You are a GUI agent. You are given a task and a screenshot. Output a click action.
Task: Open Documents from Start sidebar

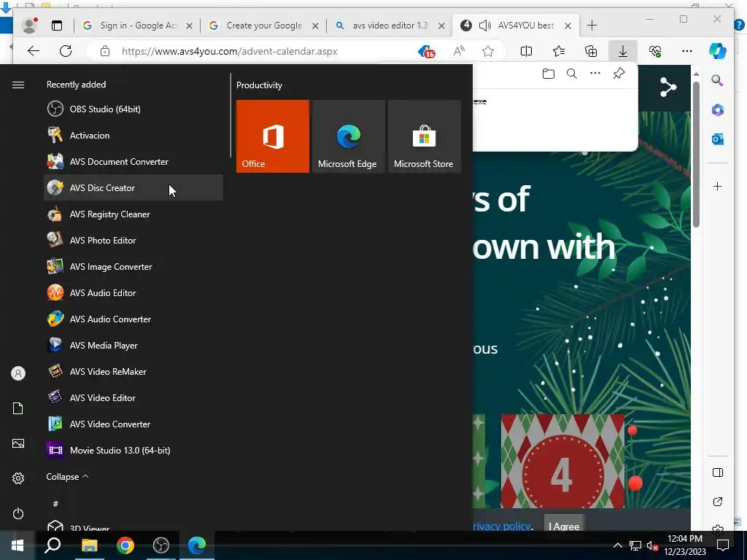pos(18,408)
